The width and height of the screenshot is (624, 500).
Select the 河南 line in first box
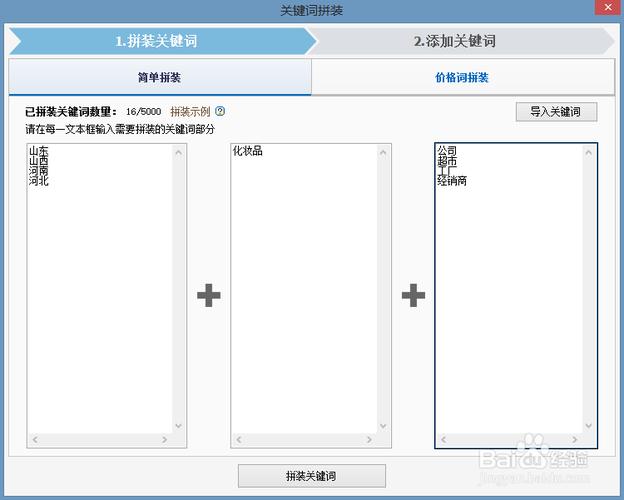(x=39, y=171)
